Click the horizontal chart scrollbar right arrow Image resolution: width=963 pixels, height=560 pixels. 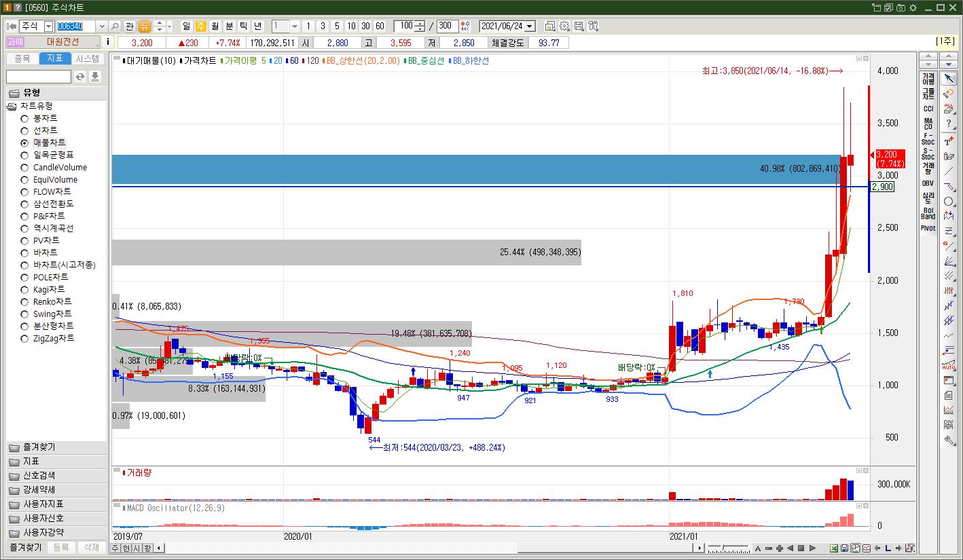[x=699, y=548]
